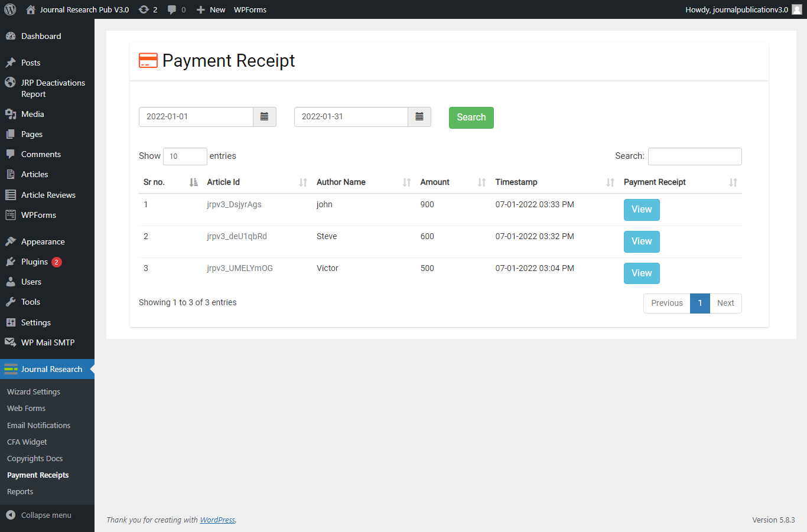The height and width of the screenshot is (532, 807).
Task: Click the Comments bubble icon in sidebar
Action: [x=11, y=154]
